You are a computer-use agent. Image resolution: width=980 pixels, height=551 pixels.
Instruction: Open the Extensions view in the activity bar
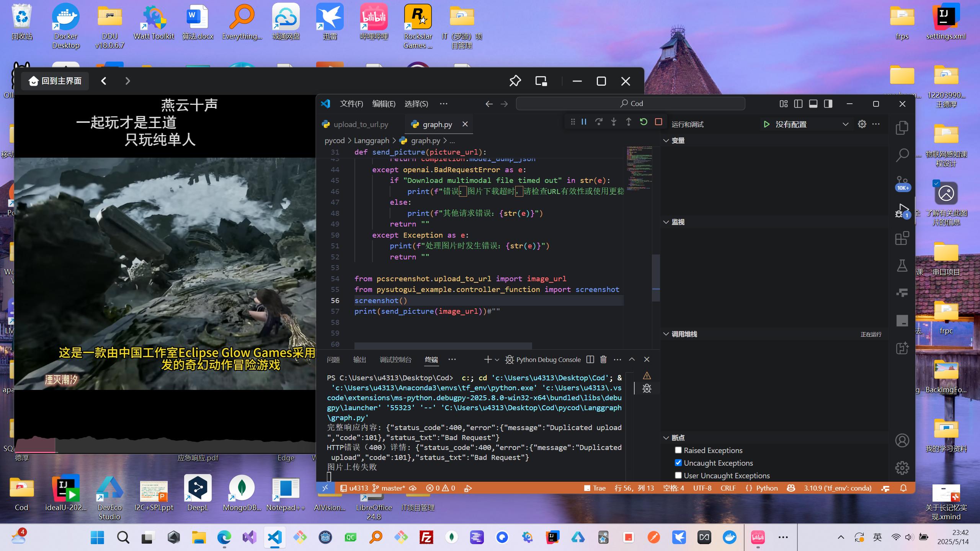click(902, 238)
